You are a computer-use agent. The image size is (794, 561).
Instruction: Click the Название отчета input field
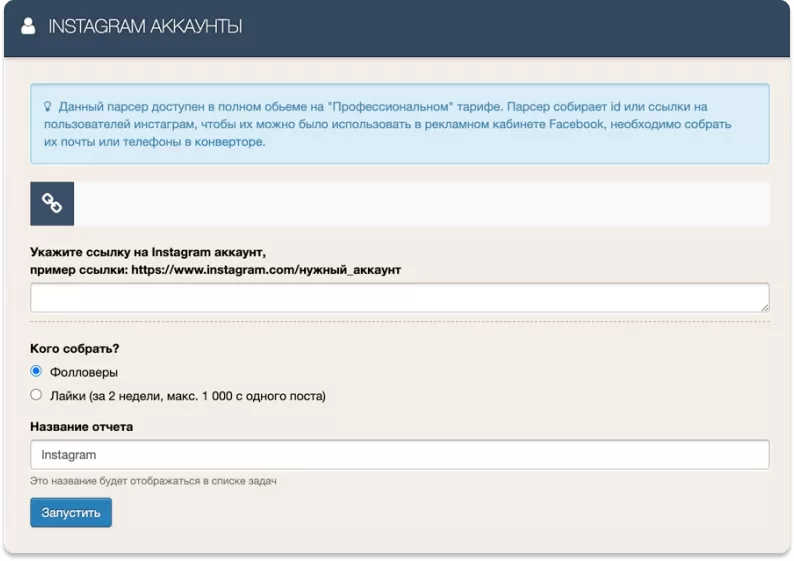(x=400, y=455)
